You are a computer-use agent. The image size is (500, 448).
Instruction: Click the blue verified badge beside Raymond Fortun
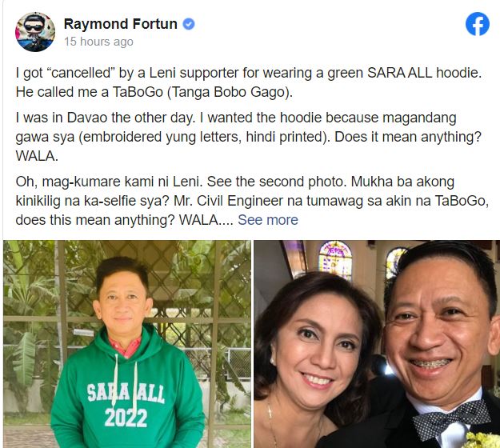[189, 24]
